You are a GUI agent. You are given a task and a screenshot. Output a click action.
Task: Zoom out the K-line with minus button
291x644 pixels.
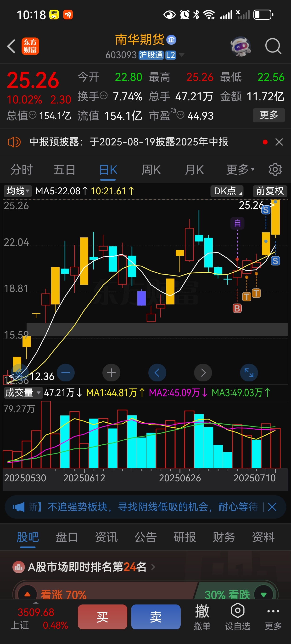[66, 373]
